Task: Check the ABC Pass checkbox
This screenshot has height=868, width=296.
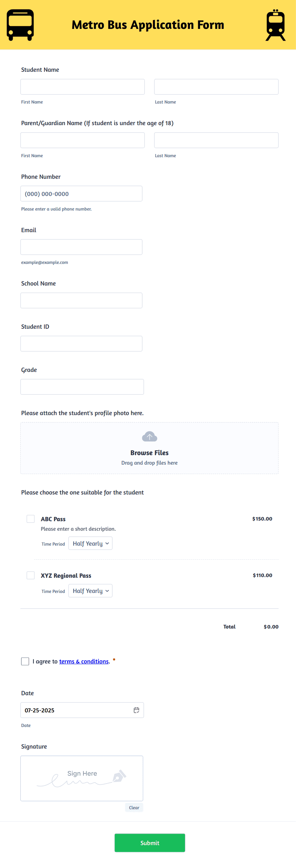Action: pyautogui.click(x=30, y=519)
